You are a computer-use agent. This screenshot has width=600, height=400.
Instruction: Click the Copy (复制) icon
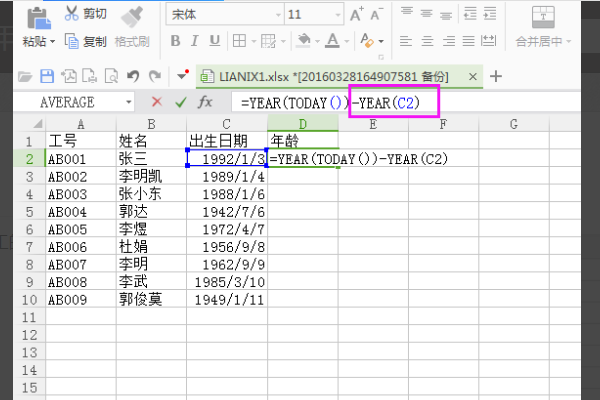click(x=72, y=41)
